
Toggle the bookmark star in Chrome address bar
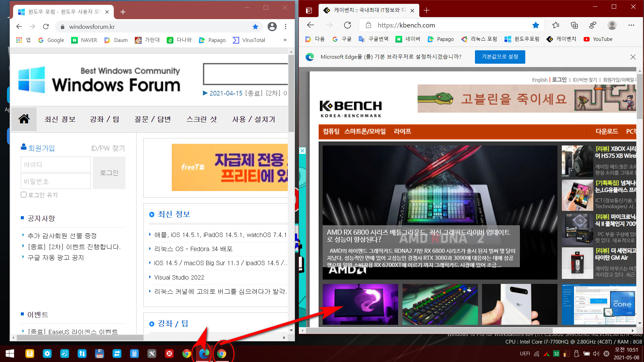click(255, 26)
